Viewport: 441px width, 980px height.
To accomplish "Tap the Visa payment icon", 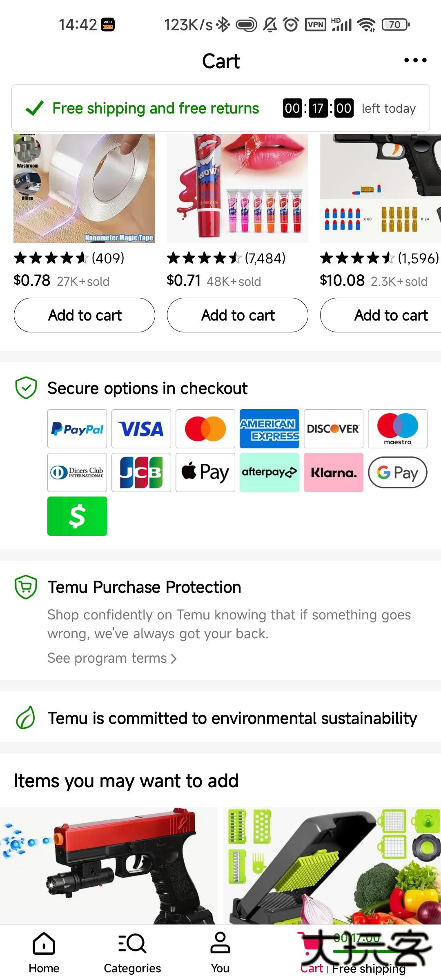I will click(x=141, y=429).
